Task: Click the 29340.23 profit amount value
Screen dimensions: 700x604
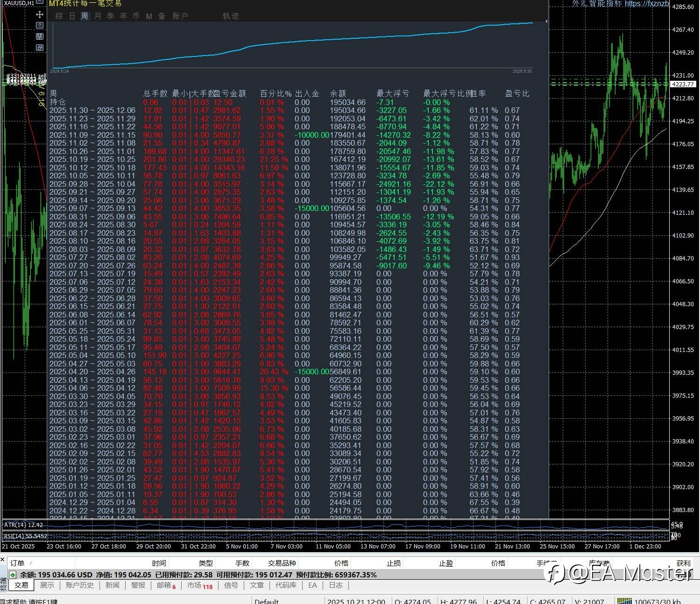Action: pos(229,160)
